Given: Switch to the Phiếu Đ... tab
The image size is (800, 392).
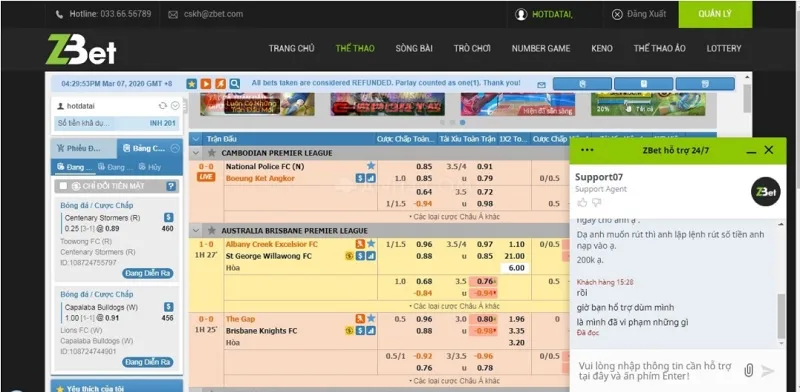Looking at the screenshot, I should (x=84, y=149).
